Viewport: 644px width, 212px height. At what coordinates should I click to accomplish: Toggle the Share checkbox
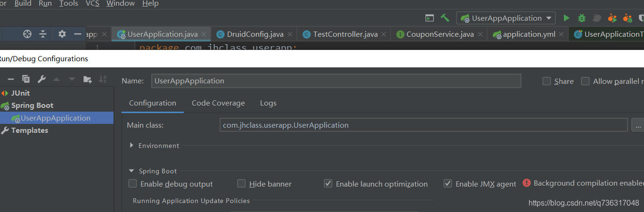[547, 81]
